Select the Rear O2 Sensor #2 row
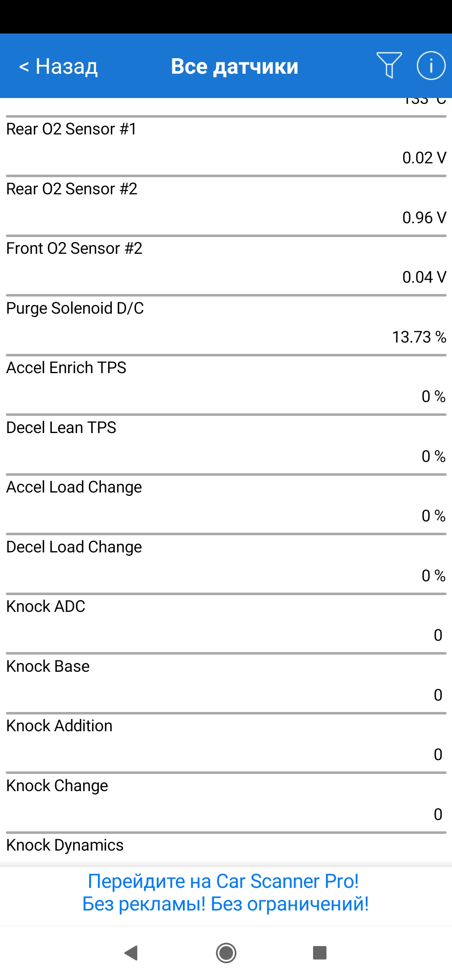 point(226,204)
